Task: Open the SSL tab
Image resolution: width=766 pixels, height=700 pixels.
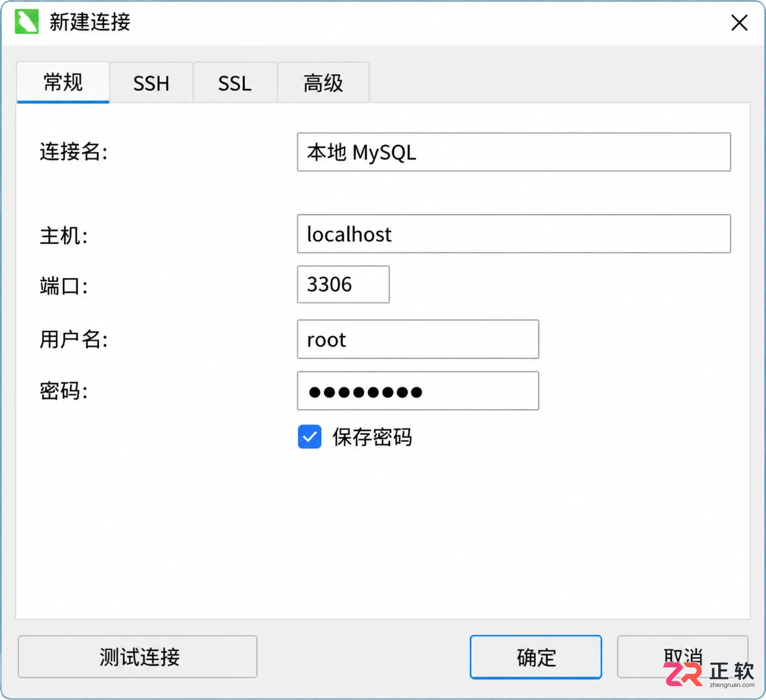Action: tap(235, 83)
